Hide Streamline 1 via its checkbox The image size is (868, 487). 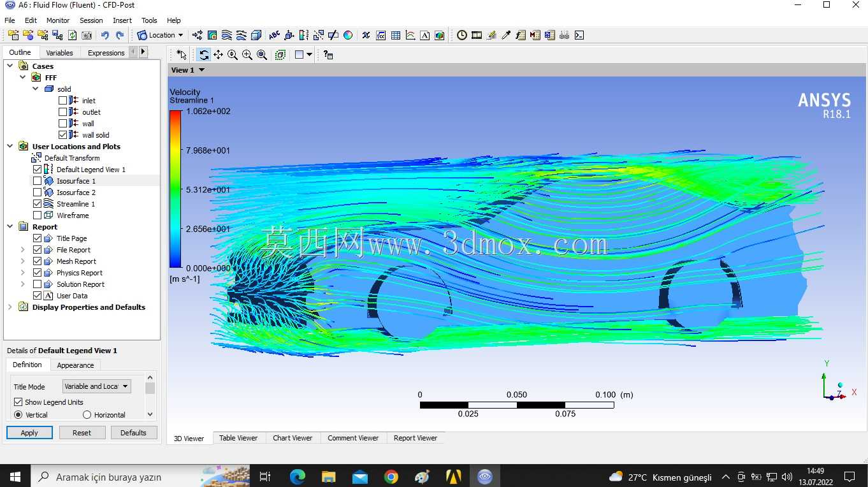click(x=37, y=204)
